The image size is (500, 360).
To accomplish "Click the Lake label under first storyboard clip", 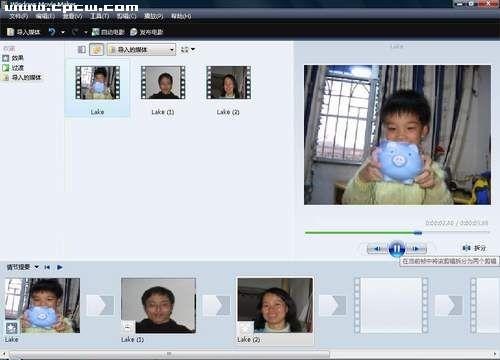I will point(11,340).
